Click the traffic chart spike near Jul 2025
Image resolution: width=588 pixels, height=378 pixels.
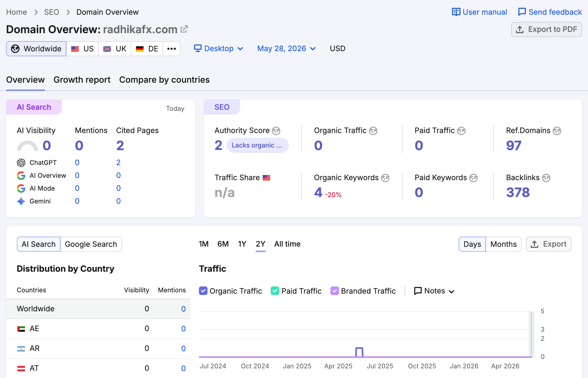tap(359, 352)
